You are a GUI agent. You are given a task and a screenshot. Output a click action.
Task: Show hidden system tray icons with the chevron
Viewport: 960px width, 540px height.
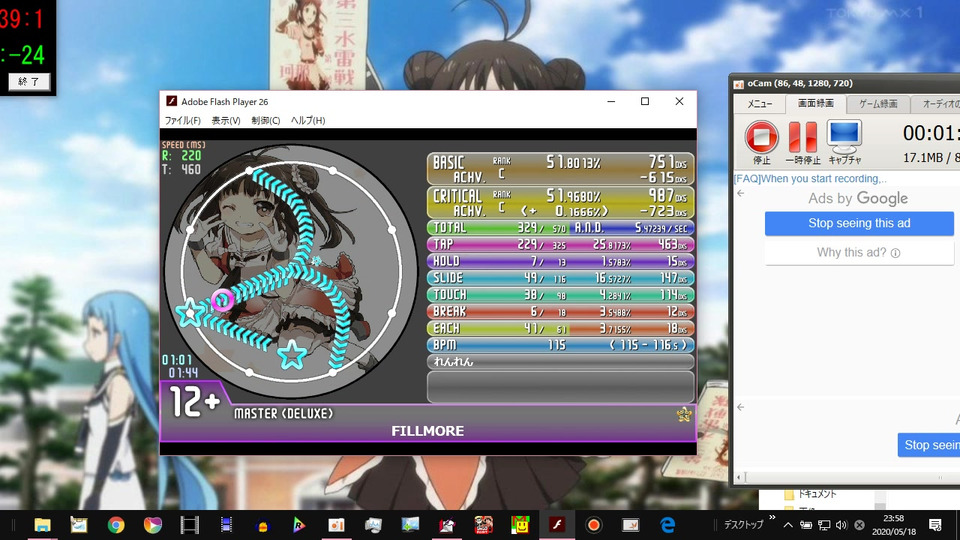pos(788,525)
